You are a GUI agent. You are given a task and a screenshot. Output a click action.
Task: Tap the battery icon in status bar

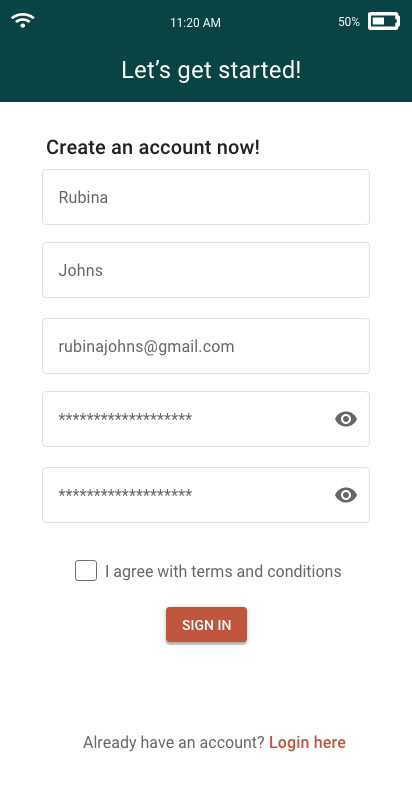384,22
